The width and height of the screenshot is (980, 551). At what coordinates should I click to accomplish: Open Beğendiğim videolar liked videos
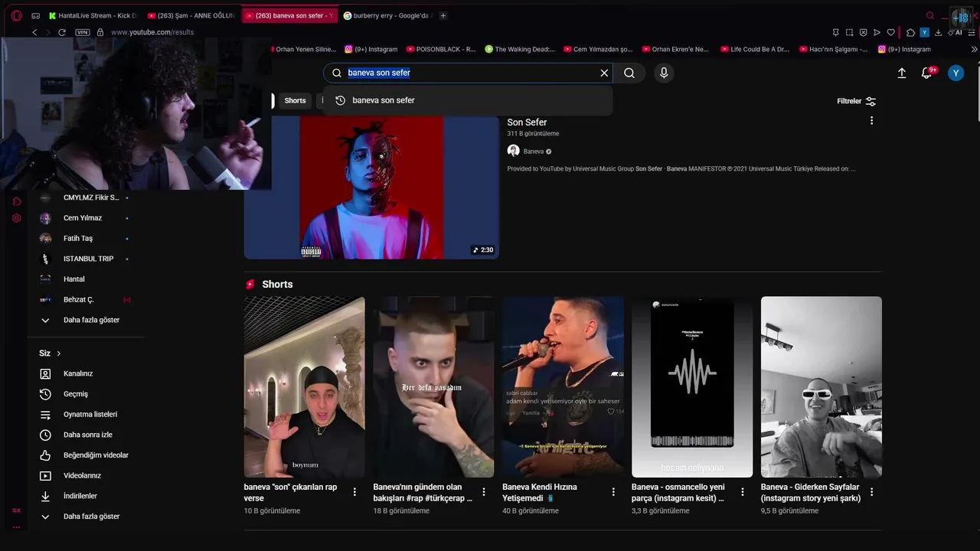click(85, 455)
